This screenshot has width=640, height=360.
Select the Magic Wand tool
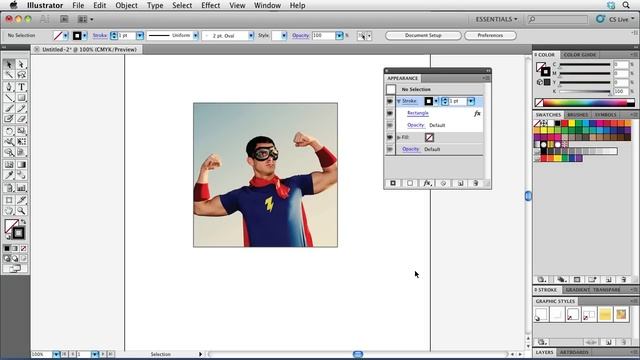tap(9, 75)
